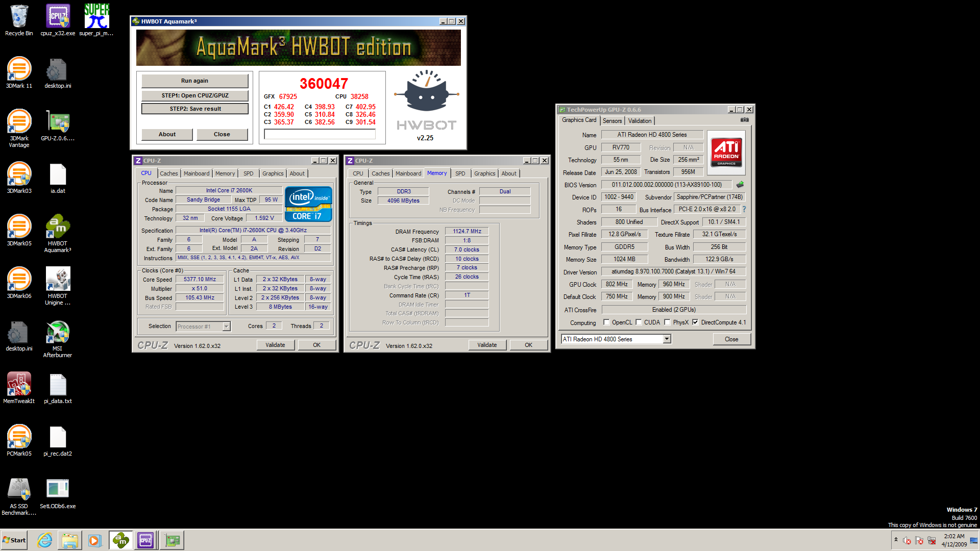Open Windows Explorer taskbar folder
The image size is (980, 551).
70,540
